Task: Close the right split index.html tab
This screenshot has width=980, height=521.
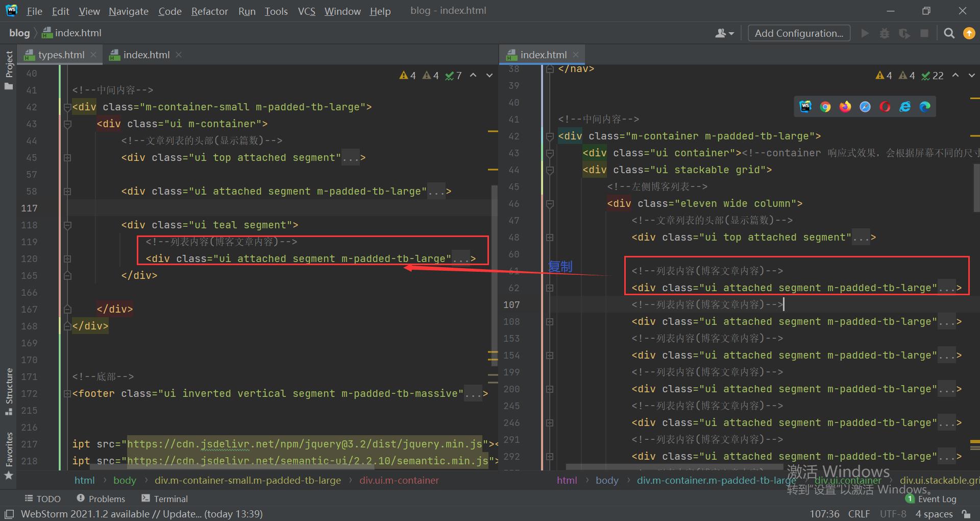Action: tap(576, 55)
